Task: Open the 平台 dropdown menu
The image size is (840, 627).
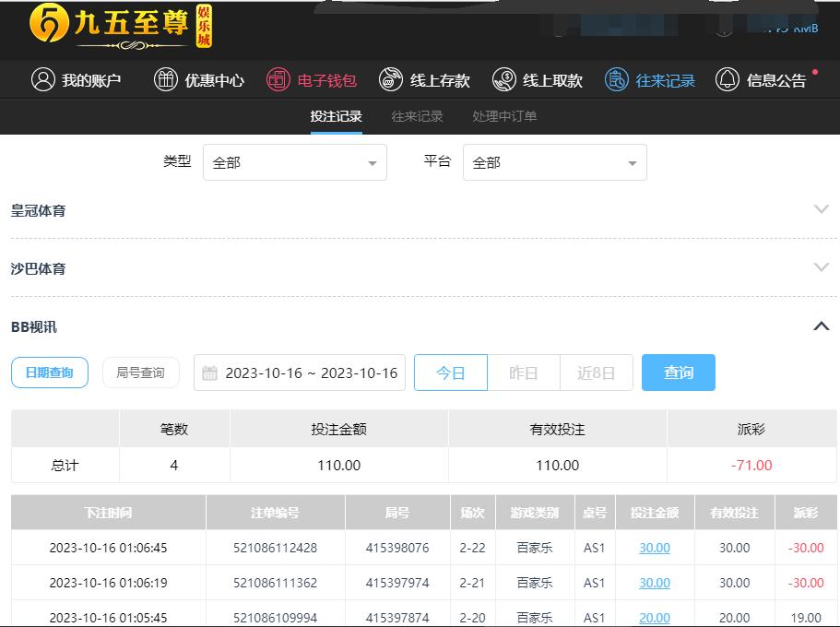Action: point(554,162)
